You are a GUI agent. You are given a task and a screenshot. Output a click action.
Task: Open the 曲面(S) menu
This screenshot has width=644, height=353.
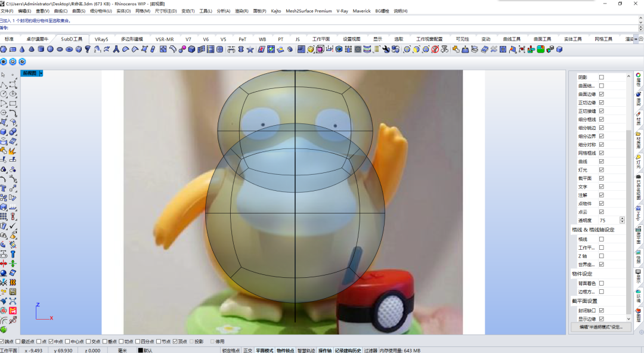point(79,11)
